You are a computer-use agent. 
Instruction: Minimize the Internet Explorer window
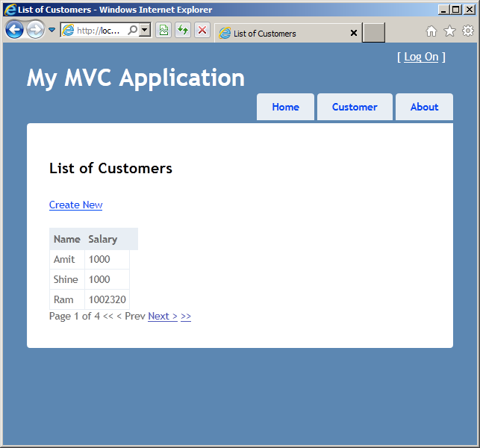pos(443,10)
